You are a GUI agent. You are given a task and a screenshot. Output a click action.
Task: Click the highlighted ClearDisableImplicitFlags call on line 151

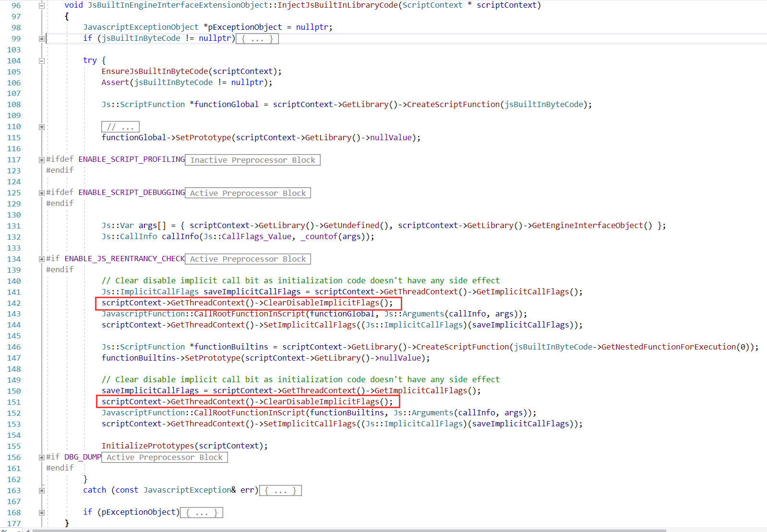[x=247, y=402]
